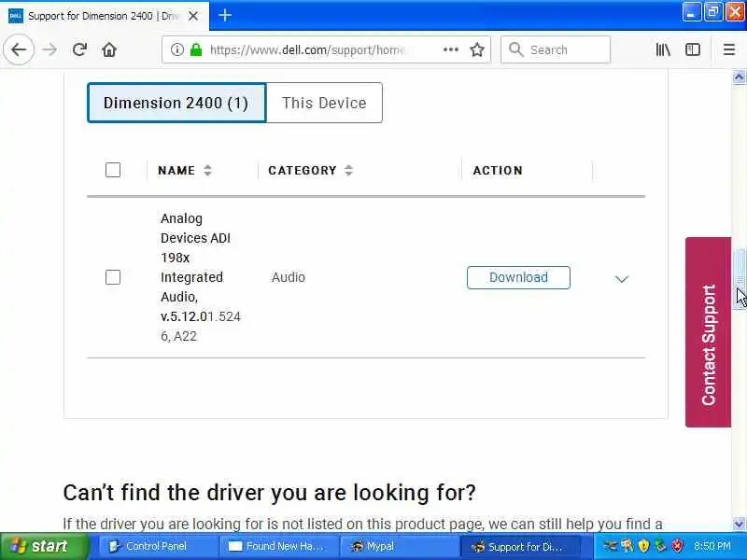Close the Support for Dimension 2400 tab
This screenshot has height=560, width=747.
point(193,16)
